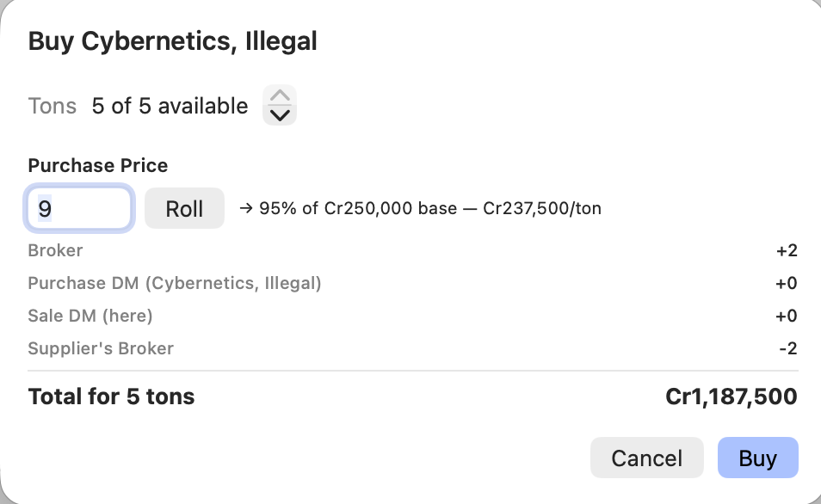Focus the purchase price roll input field

(79, 208)
